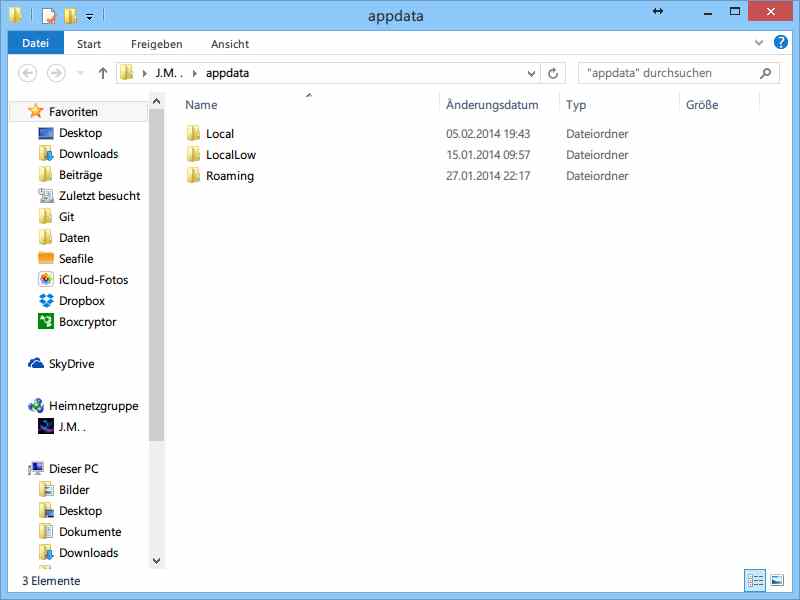The image size is (800, 600).
Task: Open Dokumente under Dieser PC
Action: tap(90, 532)
